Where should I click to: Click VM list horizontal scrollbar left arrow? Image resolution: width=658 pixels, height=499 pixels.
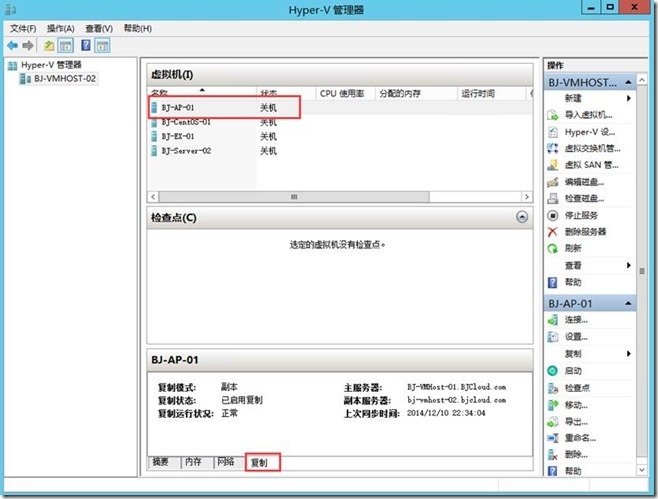tap(153, 197)
